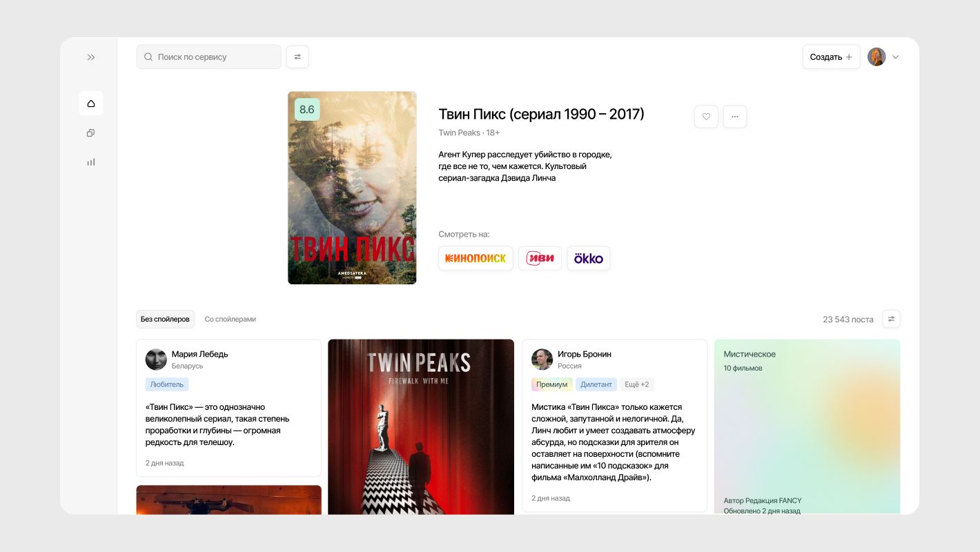Open the Мистическое collection card
This screenshot has width=980, height=552.
click(x=807, y=426)
